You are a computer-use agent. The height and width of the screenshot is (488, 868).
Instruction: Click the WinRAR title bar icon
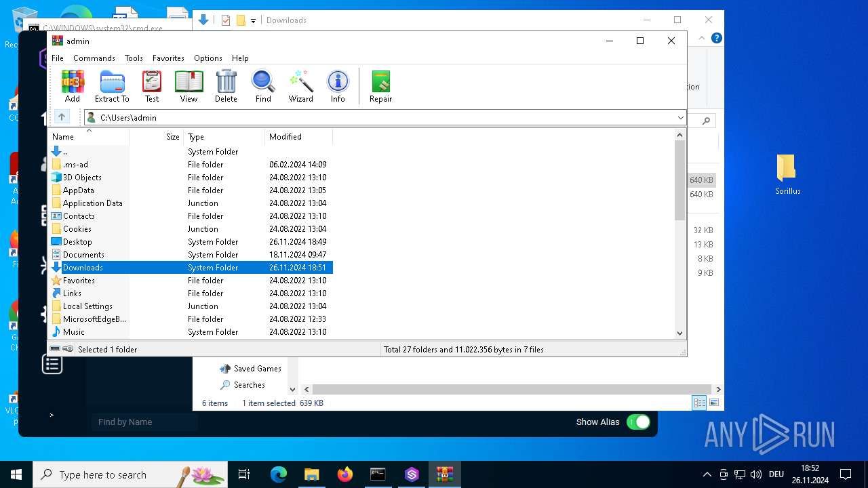tap(58, 41)
